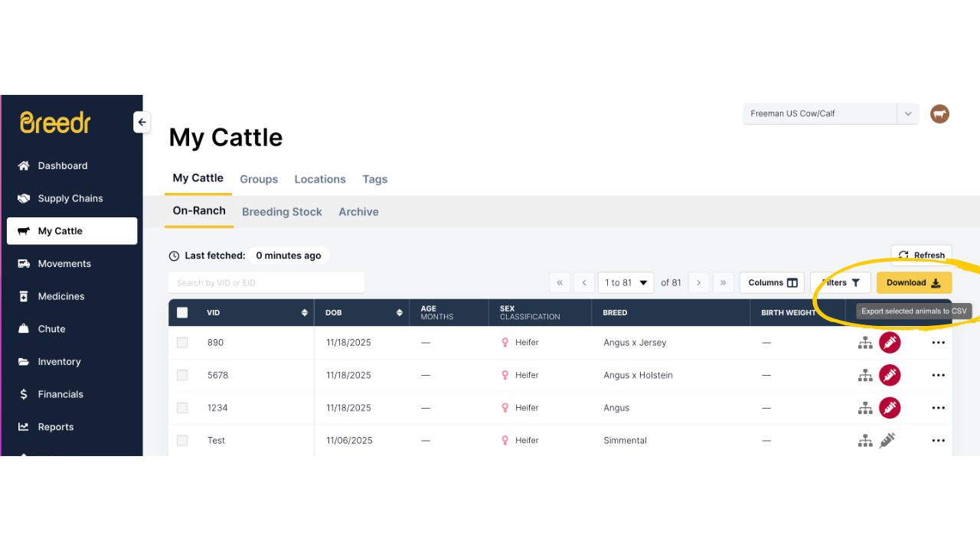Click the collapse sidebar arrow icon
Image resolution: width=980 pixels, height=551 pixels.
tap(142, 122)
